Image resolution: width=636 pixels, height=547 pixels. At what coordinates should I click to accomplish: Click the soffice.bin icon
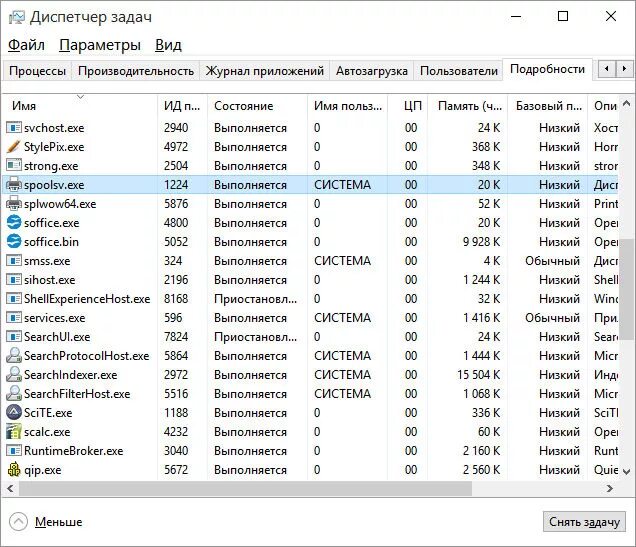point(13,242)
